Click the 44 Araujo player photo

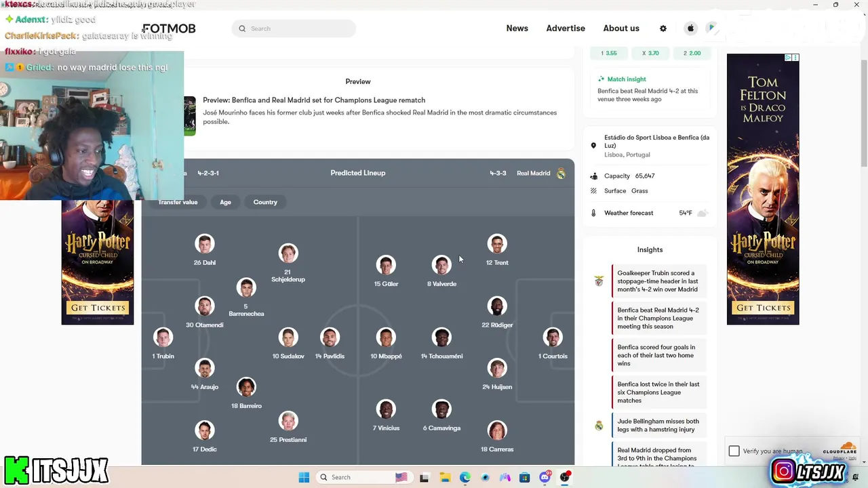(204, 368)
